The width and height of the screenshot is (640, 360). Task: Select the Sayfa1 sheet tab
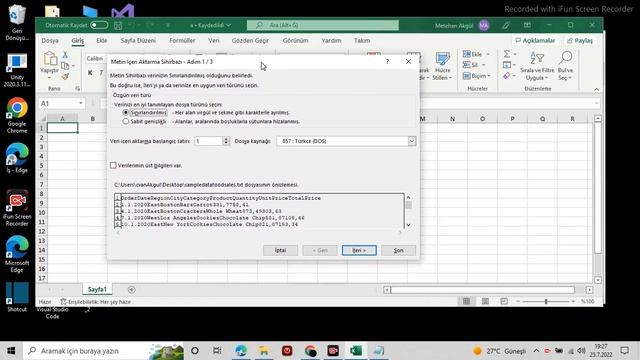[97, 289]
